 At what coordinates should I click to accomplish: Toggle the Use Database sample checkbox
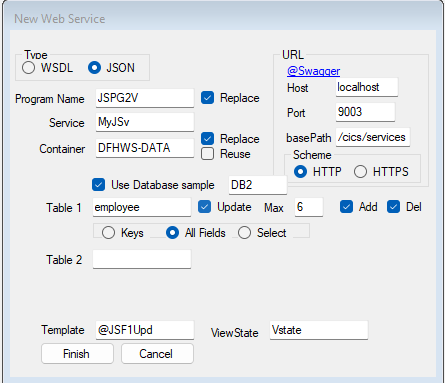(98, 185)
